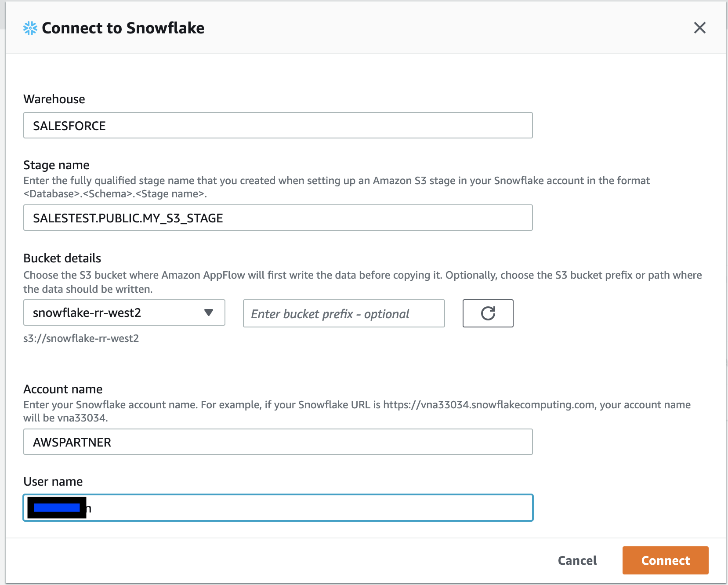
Task: Click the Stage name label
Action: coord(56,165)
